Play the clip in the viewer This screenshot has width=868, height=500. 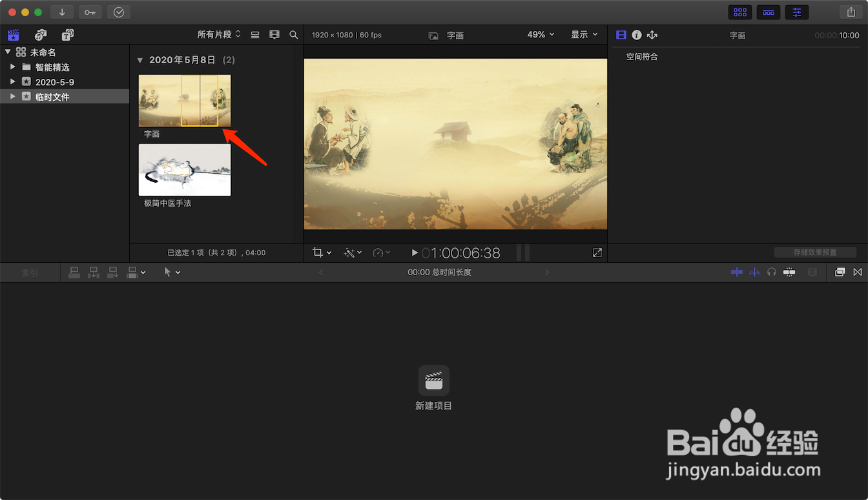[x=415, y=253]
